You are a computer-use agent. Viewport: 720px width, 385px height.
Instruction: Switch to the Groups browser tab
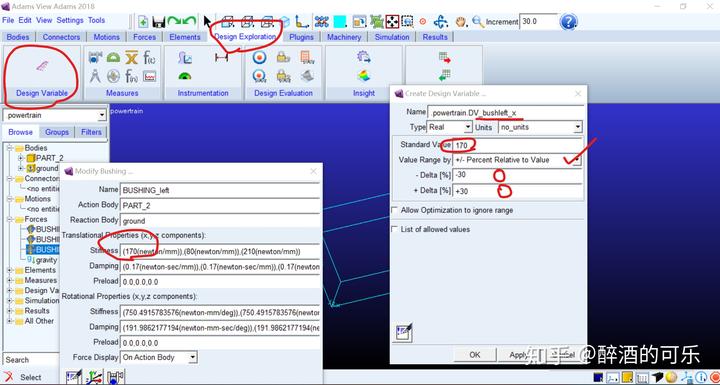57,132
